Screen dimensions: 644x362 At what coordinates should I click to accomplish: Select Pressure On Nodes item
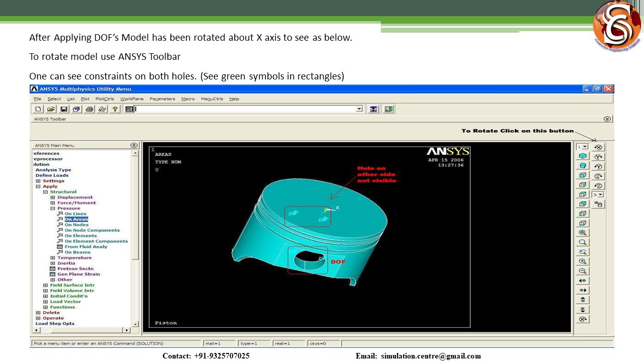76,225
